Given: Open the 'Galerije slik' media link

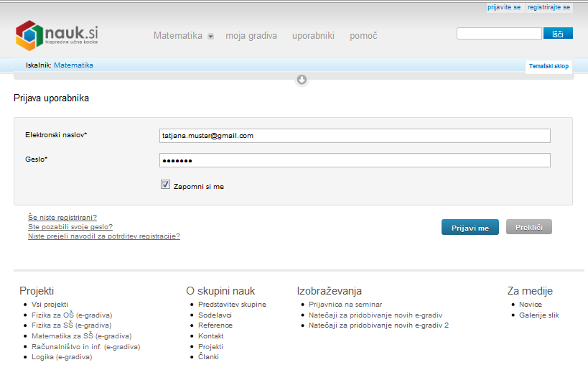Looking at the screenshot, I should tap(538, 315).
